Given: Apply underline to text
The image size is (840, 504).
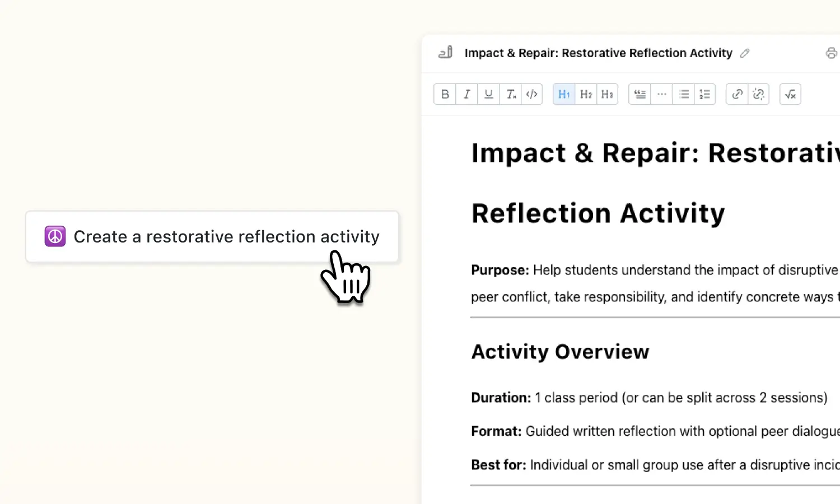Looking at the screenshot, I should (488, 94).
